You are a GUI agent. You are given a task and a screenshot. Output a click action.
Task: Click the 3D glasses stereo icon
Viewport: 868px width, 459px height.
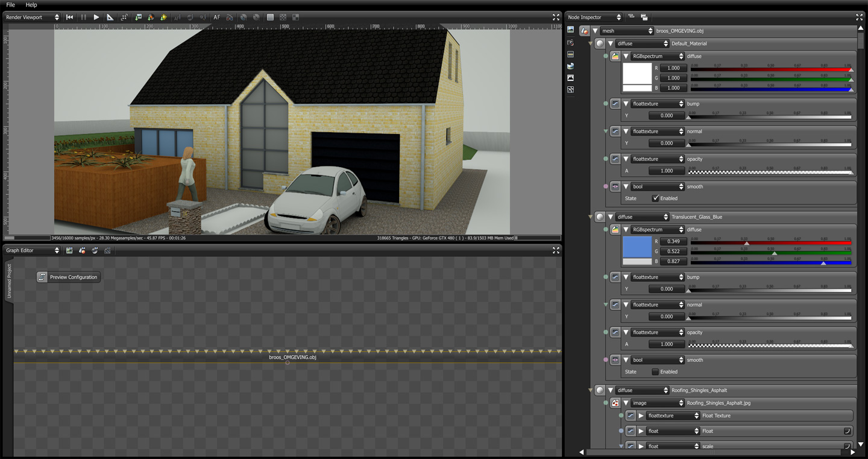[230, 17]
